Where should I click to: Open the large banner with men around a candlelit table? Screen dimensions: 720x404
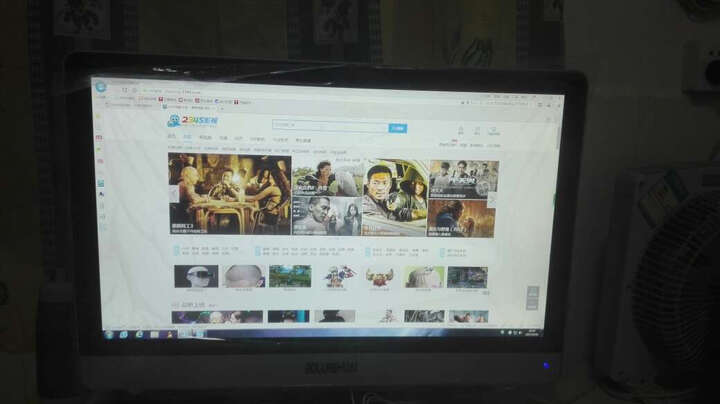click(x=230, y=194)
